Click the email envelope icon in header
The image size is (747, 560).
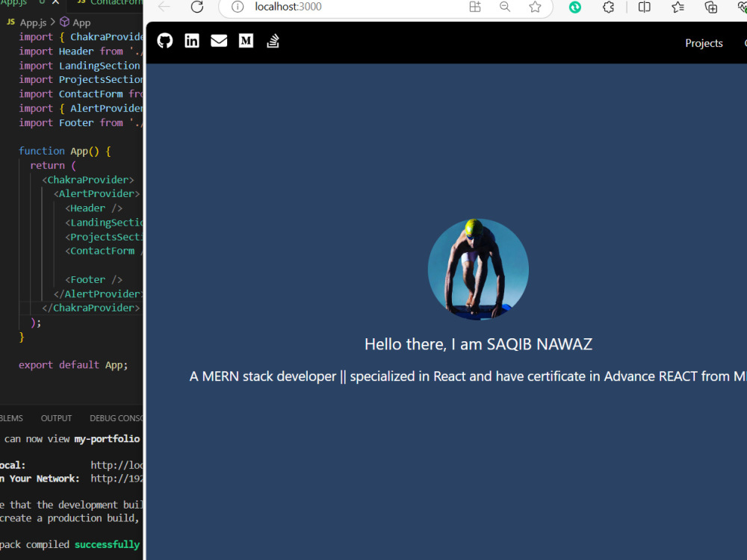click(219, 41)
